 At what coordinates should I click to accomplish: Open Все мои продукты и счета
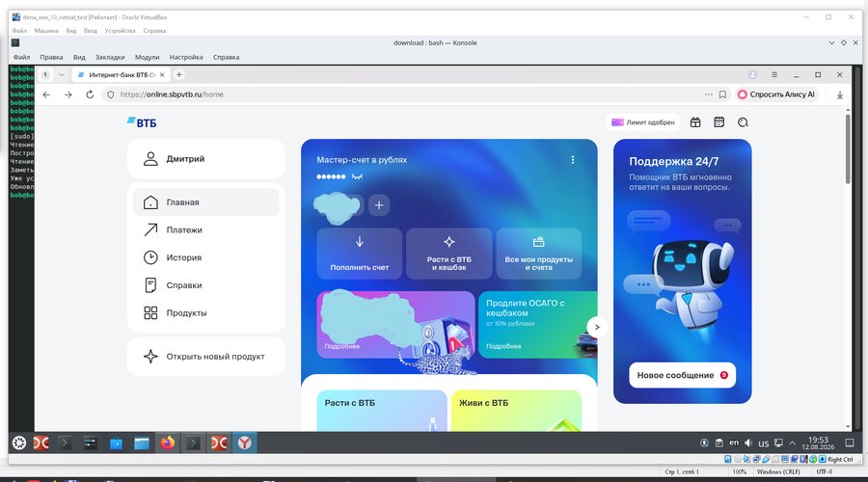pyautogui.click(x=538, y=254)
